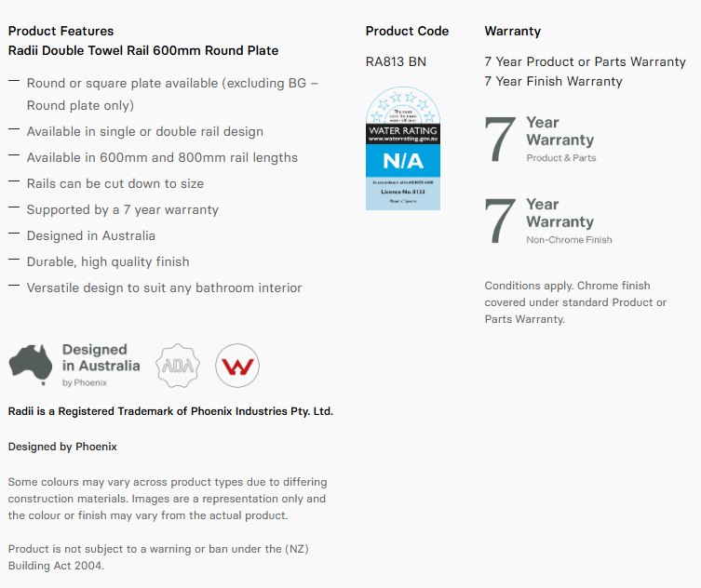Click the Rails can be cut down feature
This screenshot has height=588, width=701.
(x=115, y=183)
